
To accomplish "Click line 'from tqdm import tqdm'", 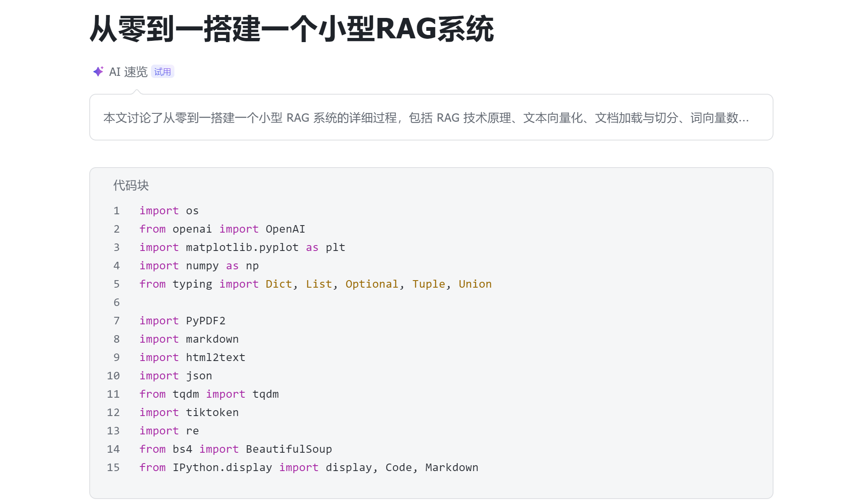I will (209, 394).
